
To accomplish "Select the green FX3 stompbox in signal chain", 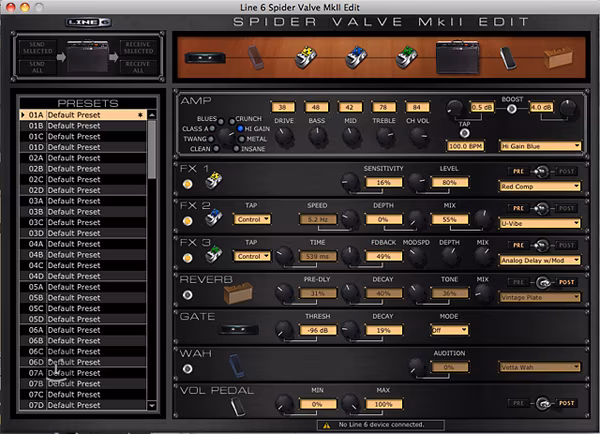I will 406,57.
